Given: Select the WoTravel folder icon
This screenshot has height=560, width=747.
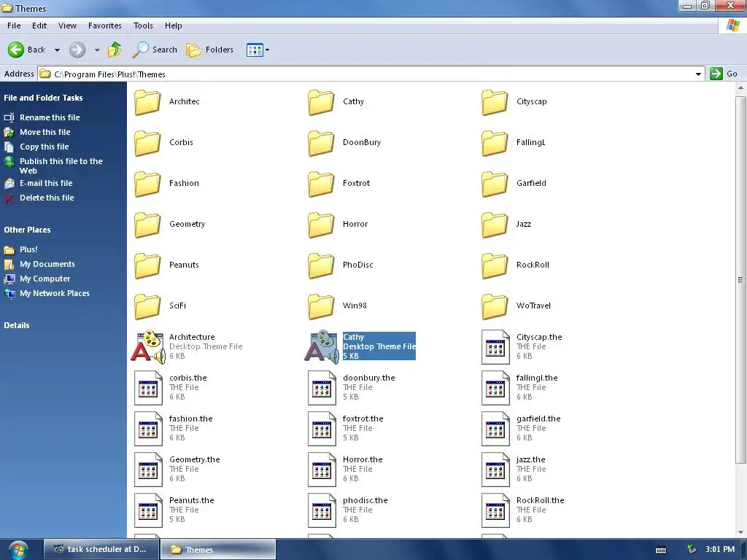Looking at the screenshot, I should tap(495, 306).
